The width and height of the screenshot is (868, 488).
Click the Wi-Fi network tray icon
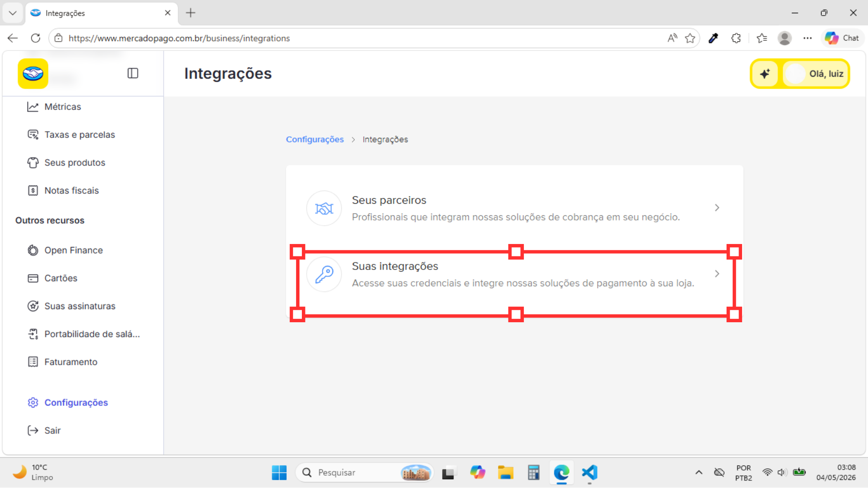coord(767,473)
